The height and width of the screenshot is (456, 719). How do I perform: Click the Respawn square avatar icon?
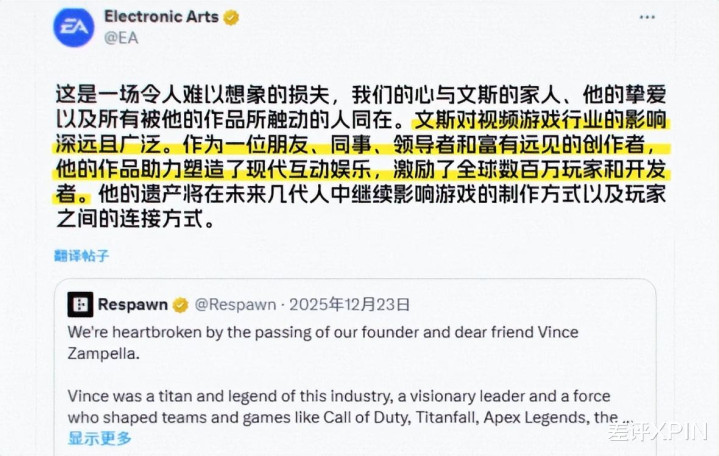(81, 305)
